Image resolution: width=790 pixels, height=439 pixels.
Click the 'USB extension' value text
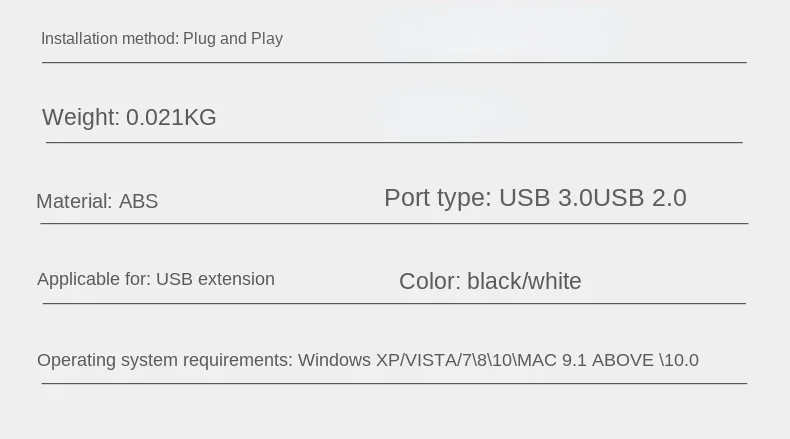coord(215,279)
